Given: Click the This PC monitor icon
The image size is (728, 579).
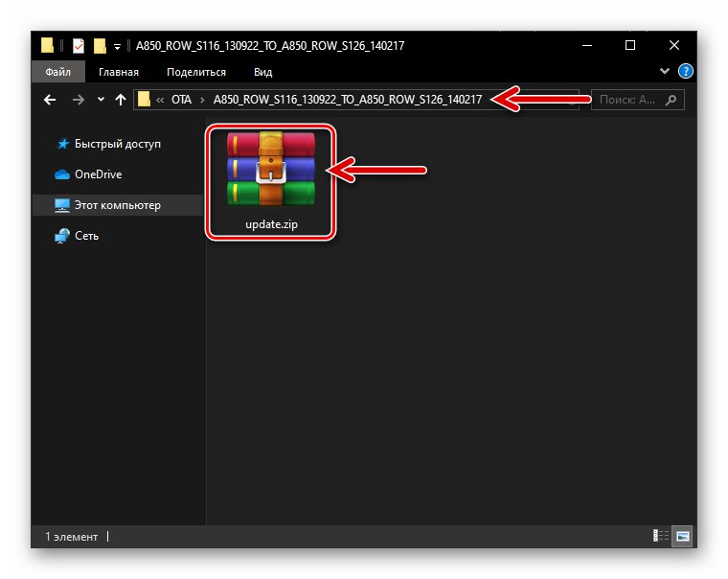Looking at the screenshot, I should coord(61,205).
